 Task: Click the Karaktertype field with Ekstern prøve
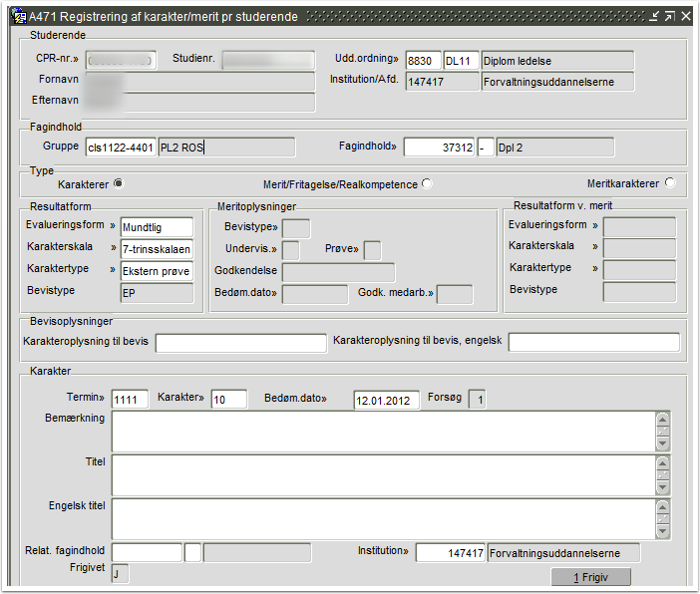[x=157, y=271]
